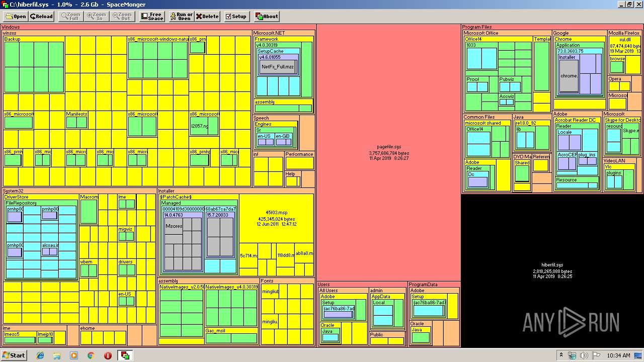The width and height of the screenshot is (644, 362).
Task: Select the SpaceMonger taskbar button
Action: tap(125, 355)
